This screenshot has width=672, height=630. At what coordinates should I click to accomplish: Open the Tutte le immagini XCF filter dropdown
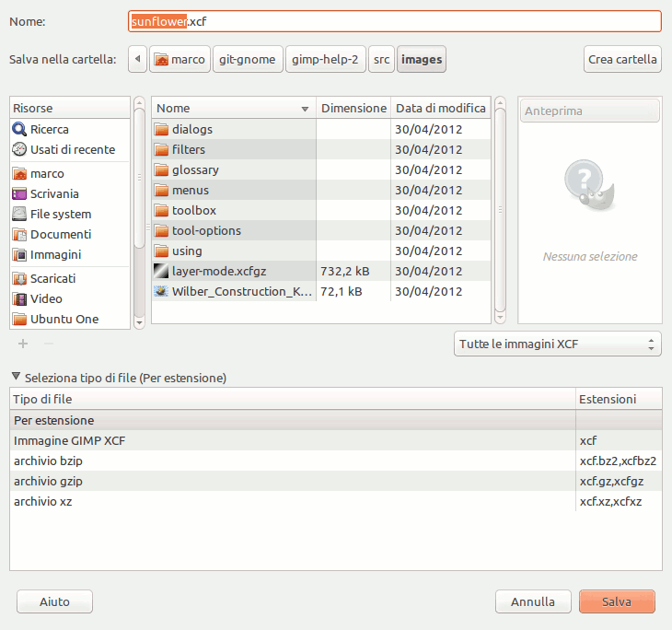[x=558, y=344]
